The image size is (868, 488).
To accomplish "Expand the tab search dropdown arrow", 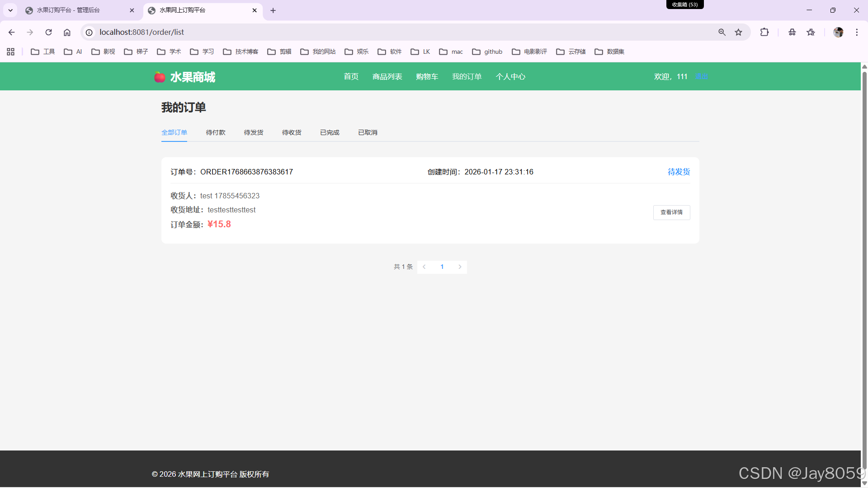I will point(10,10).
